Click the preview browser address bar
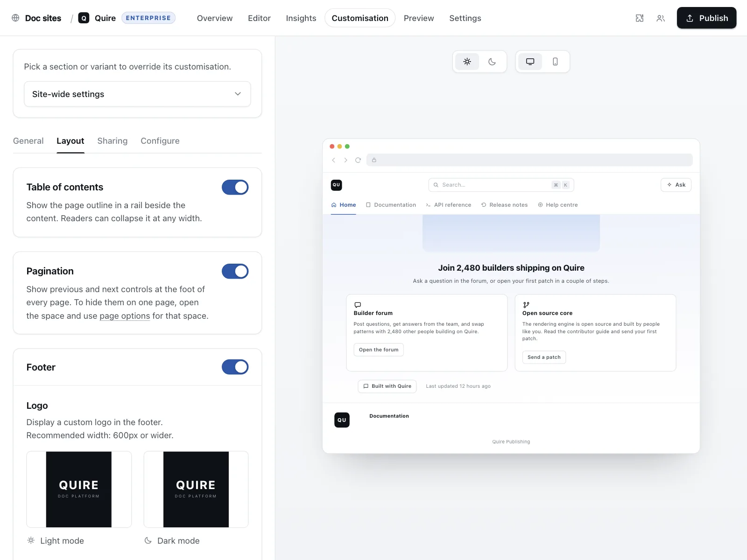The height and width of the screenshot is (560, 747). point(529,160)
